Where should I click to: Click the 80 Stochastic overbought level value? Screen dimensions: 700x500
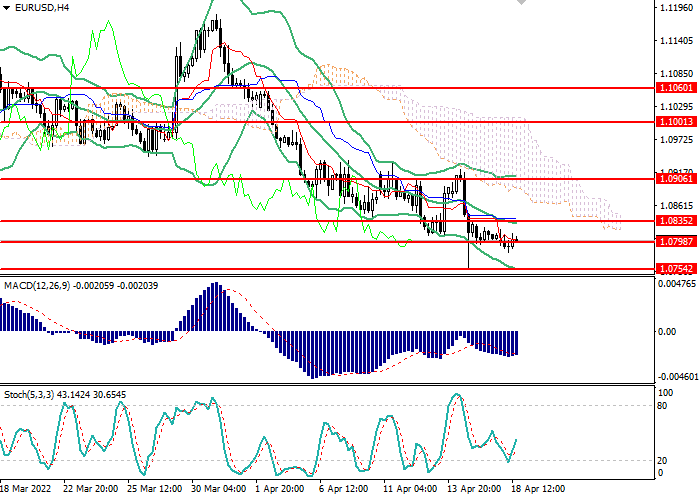pyautogui.click(x=662, y=406)
